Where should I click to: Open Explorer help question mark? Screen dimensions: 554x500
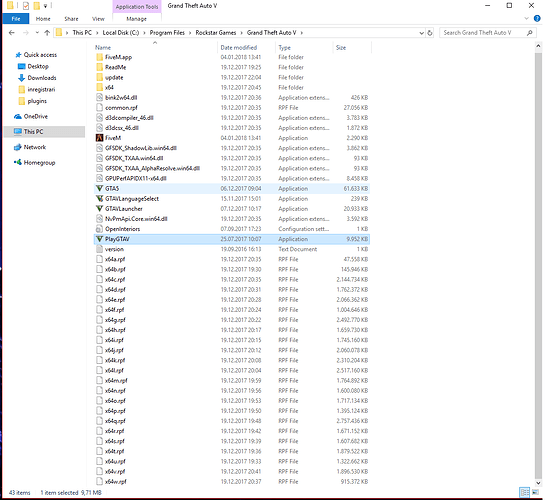point(537,19)
